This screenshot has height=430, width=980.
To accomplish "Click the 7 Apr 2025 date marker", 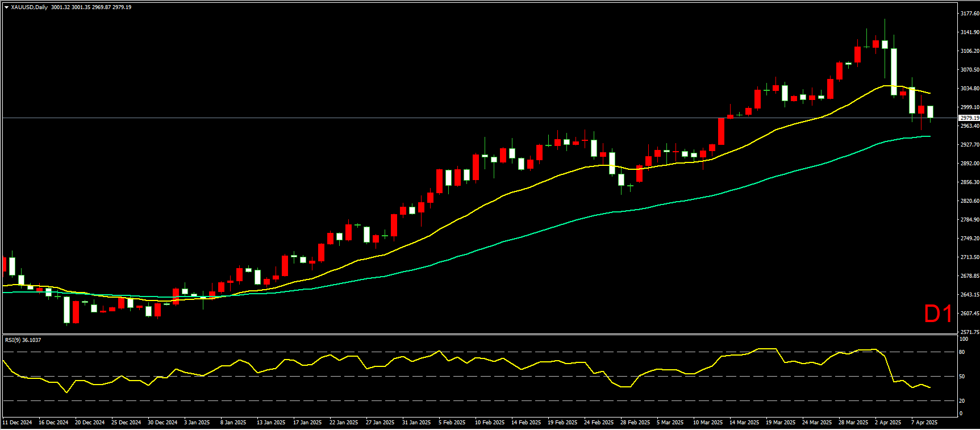I will pyautogui.click(x=924, y=422).
